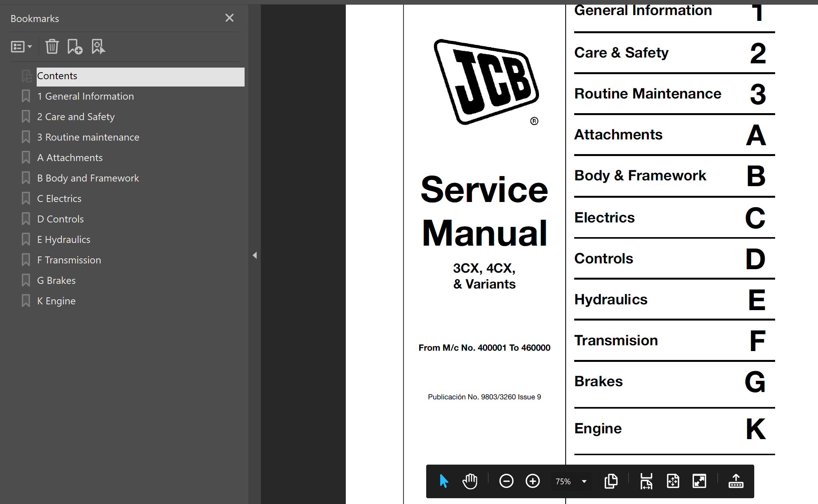Screen dimensions: 818x504
Task: Click the JCB logo on the cover
Action: (x=486, y=82)
